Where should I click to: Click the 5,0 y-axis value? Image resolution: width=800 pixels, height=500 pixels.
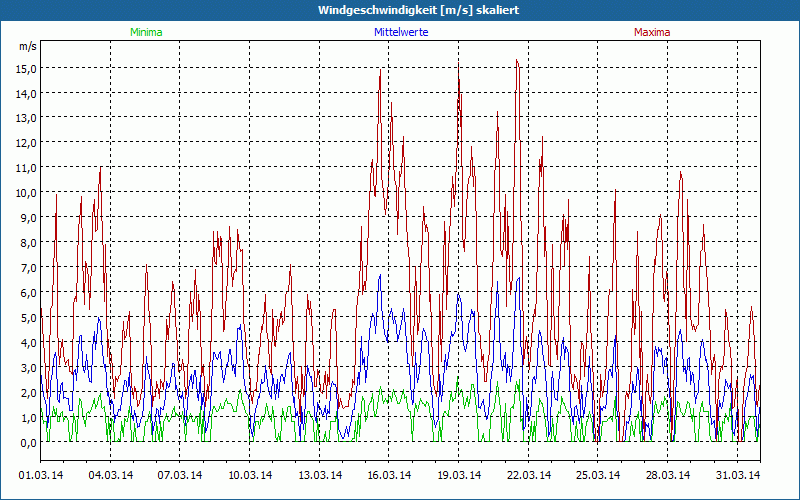28,318
